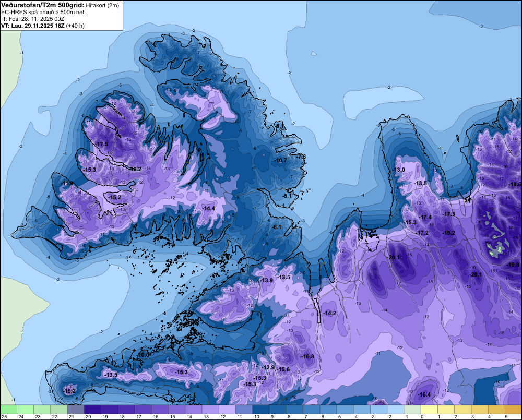Click the '-18' legend scale label
The width and height of the screenshot is (522, 420).
click(x=121, y=417)
